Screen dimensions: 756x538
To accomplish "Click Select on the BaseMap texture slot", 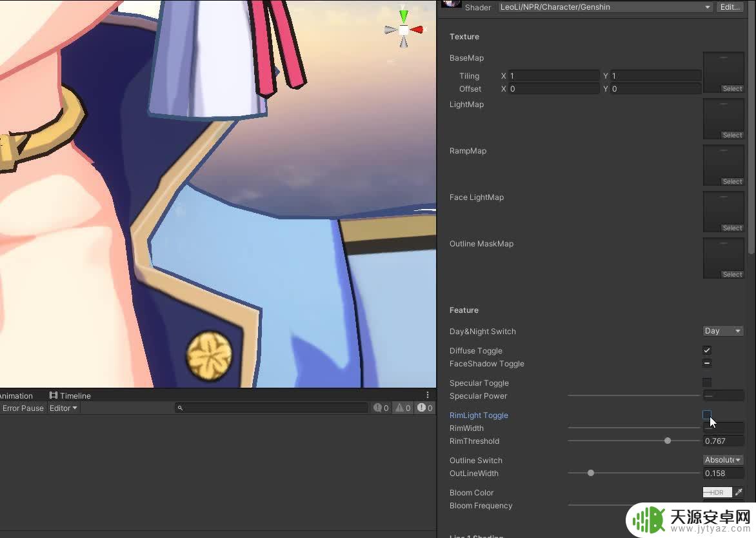I will point(732,89).
